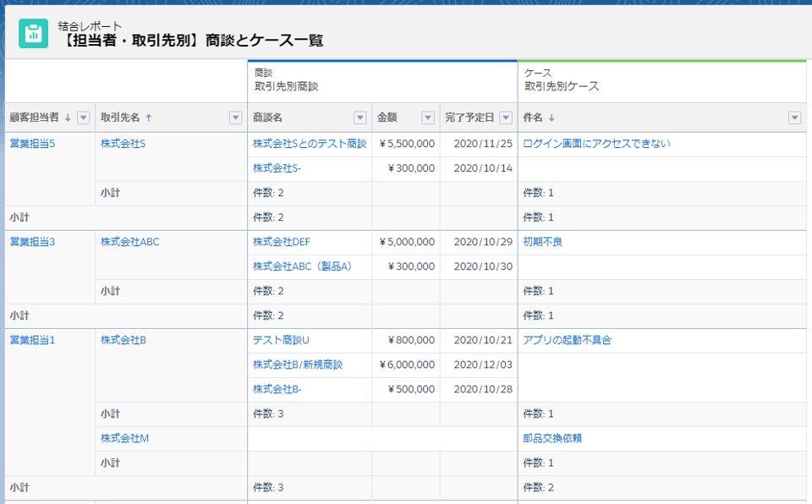The height and width of the screenshot is (504, 812).
Task: Open the ログイン画面にアクセスできない case
Action: click(596, 144)
